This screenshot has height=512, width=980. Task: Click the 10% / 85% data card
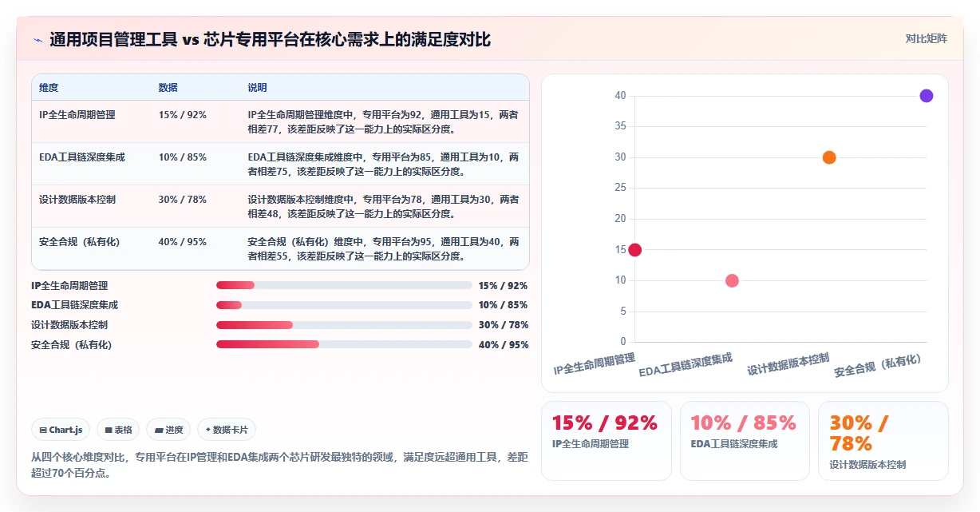(745, 441)
